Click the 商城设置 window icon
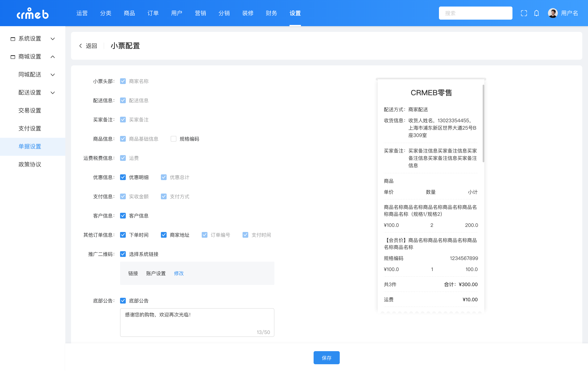 click(13, 57)
